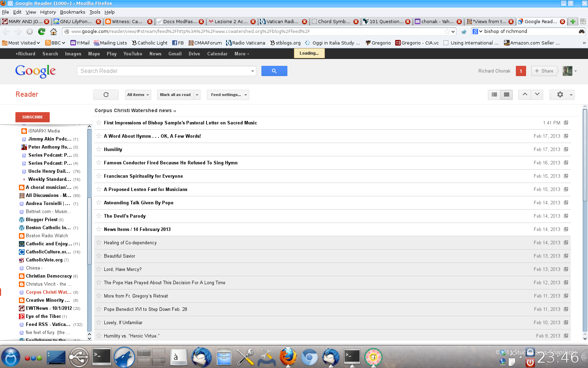
Task: Click the KDE launcher menu icon
Action: 11,357
